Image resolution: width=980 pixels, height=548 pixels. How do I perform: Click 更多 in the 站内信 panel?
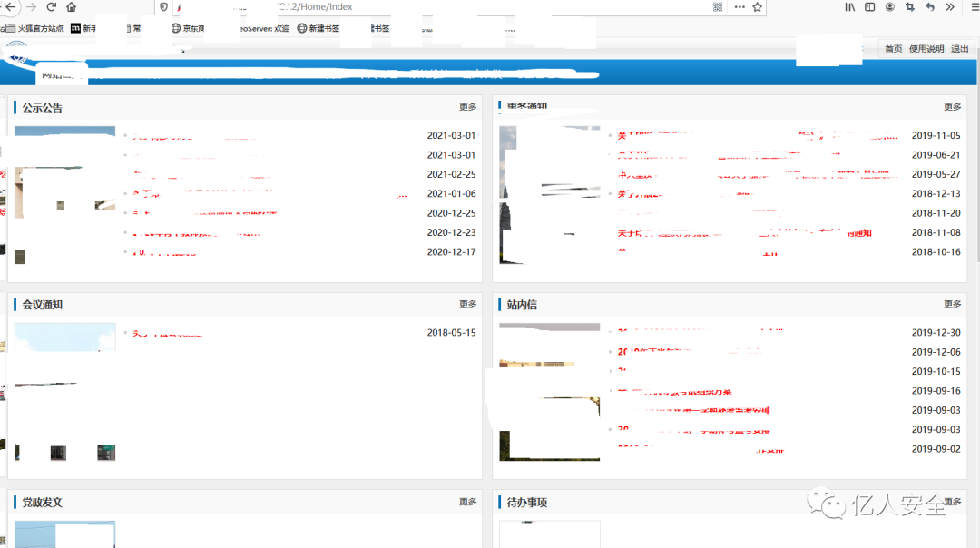click(x=952, y=304)
